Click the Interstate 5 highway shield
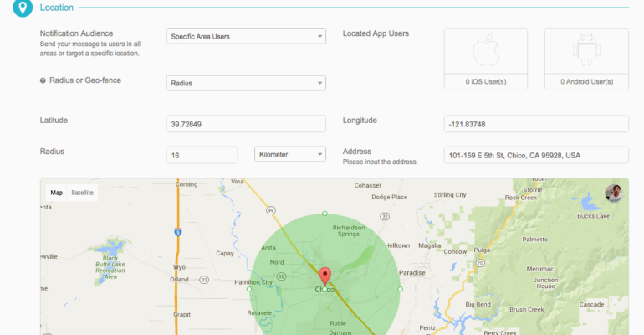 point(178,232)
